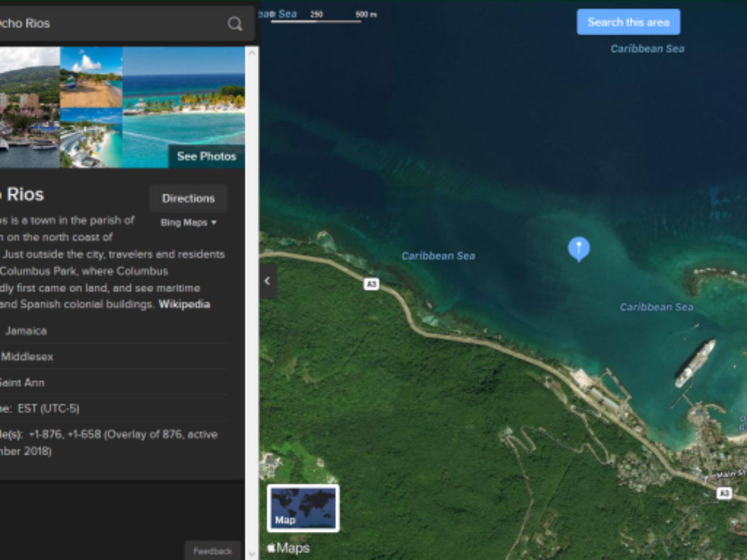Click the Search this area button
Viewport: 747px width, 560px height.
(628, 22)
